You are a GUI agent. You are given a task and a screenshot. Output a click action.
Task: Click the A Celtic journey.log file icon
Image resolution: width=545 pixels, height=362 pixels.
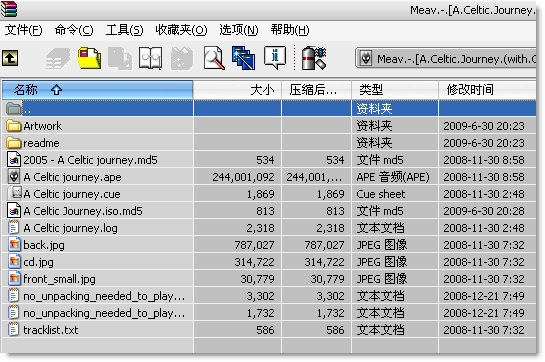click(13, 228)
